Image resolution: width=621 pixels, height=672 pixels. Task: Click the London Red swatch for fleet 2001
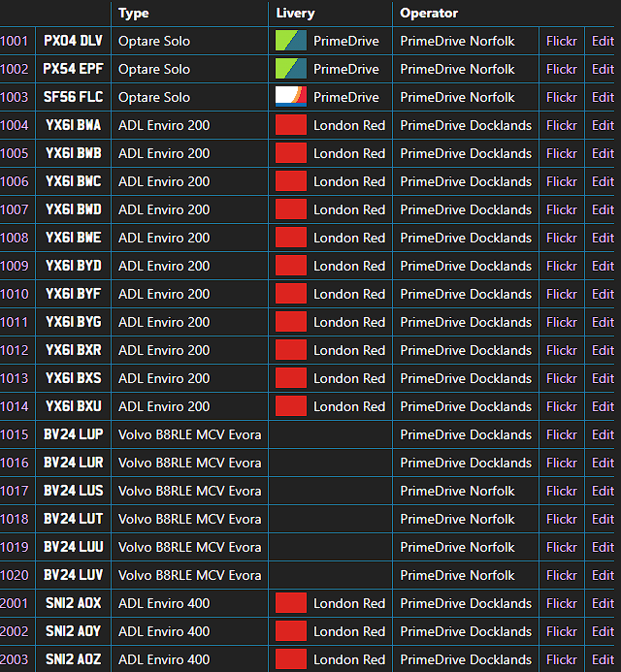pyautogui.click(x=291, y=603)
